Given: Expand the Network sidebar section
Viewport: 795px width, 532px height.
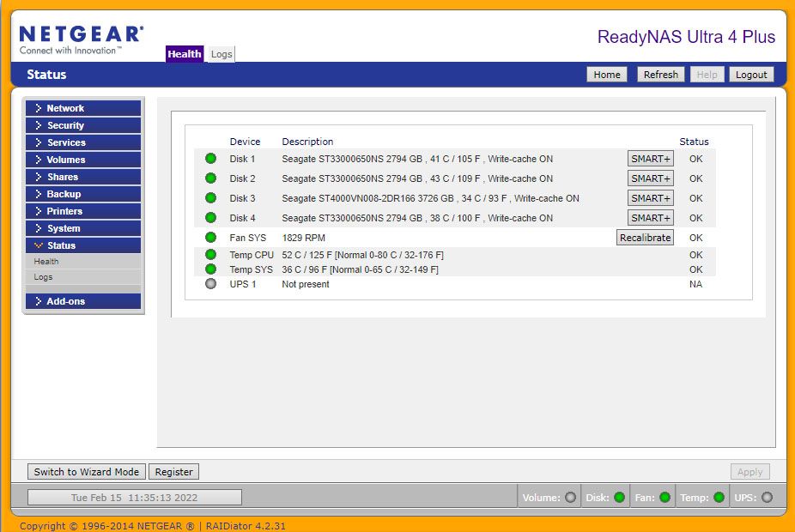Looking at the screenshot, I should click(82, 108).
